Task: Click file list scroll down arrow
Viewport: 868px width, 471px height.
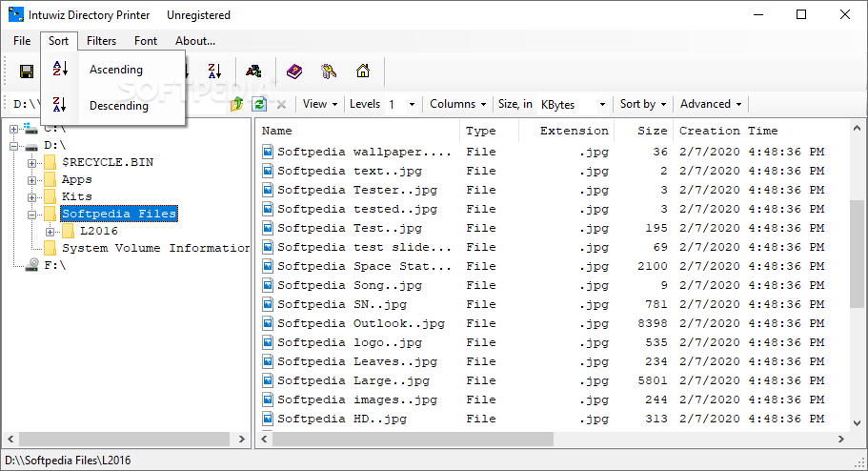Action: coord(857,422)
